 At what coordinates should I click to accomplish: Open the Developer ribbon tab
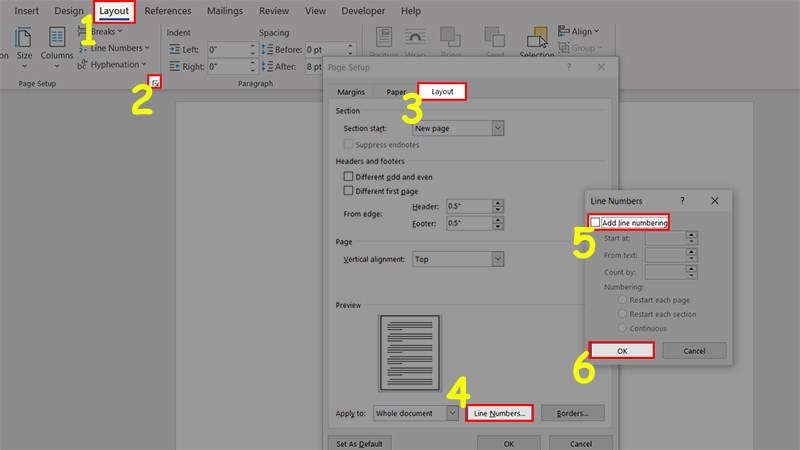pyautogui.click(x=363, y=11)
